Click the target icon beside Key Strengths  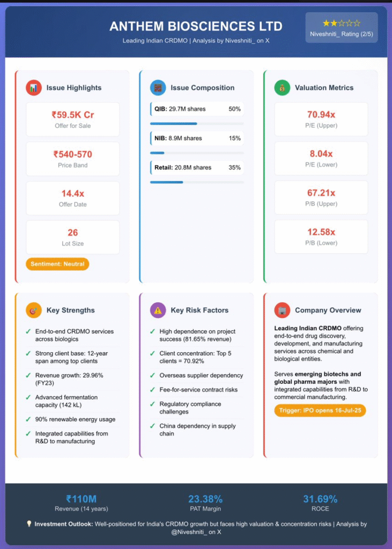point(34,310)
